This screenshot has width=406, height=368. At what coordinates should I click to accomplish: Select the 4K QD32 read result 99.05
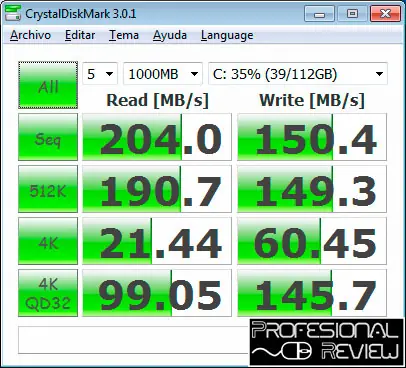coord(157,293)
